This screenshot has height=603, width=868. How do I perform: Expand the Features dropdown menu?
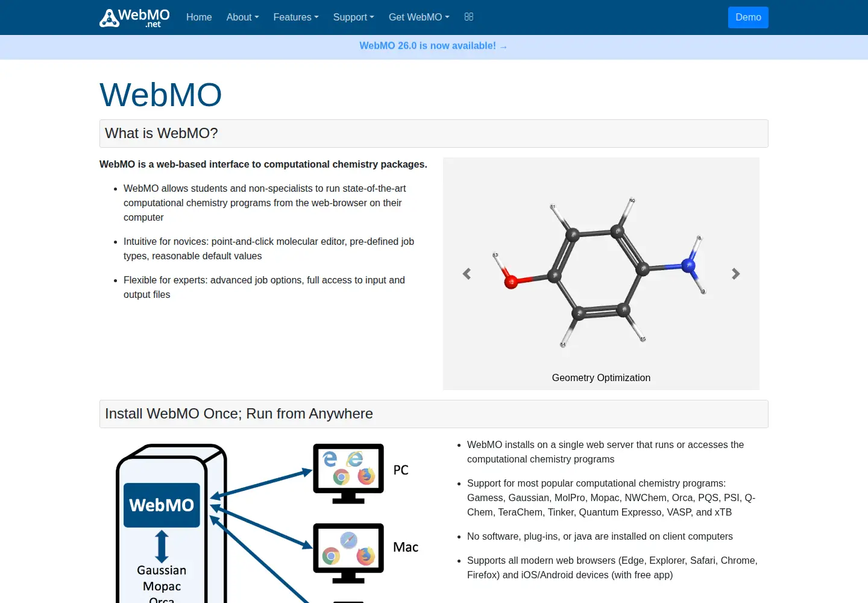[296, 17]
